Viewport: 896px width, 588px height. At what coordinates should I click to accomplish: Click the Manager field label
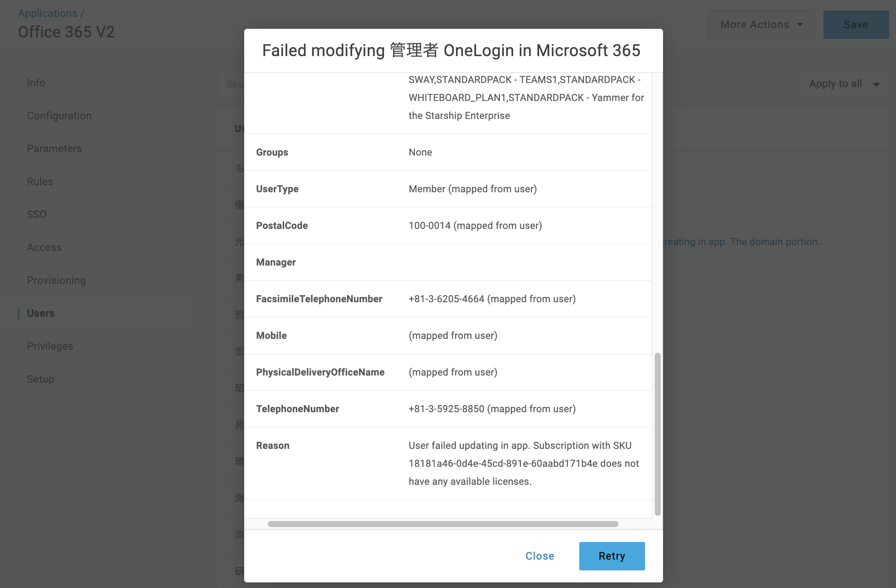(x=276, y=262)
